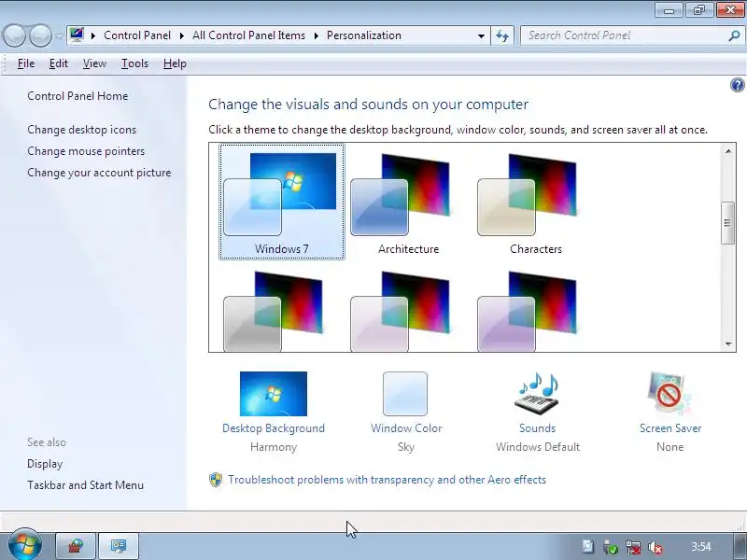
Task: Minimize the Personalization window
Action: coord(669,9)
